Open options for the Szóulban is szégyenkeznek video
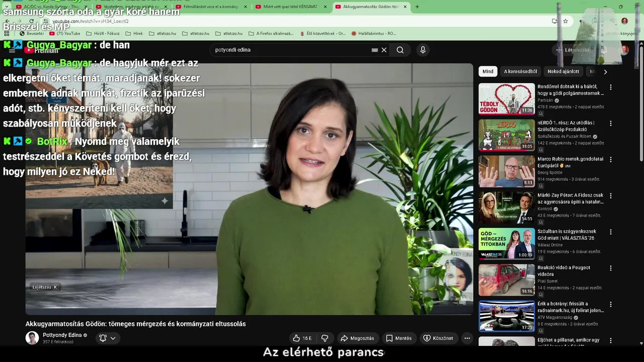 tap(611, 232)
